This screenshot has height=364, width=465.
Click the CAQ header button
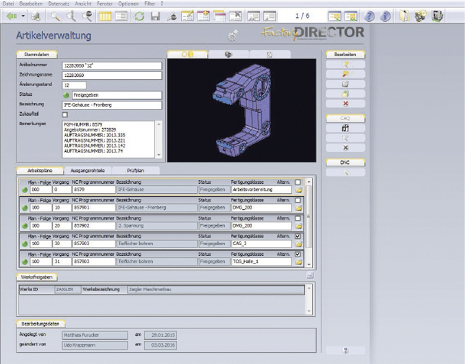(x=345, y=118)
